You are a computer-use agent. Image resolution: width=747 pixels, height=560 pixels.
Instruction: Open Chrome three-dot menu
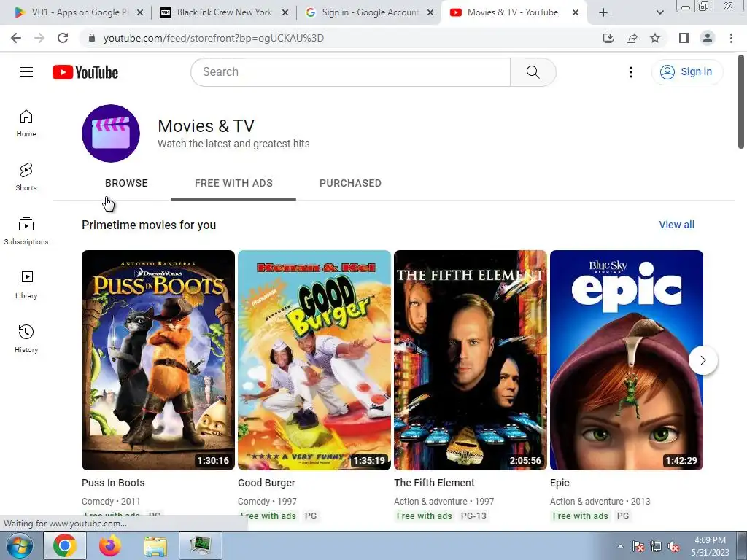pos(731,38)
